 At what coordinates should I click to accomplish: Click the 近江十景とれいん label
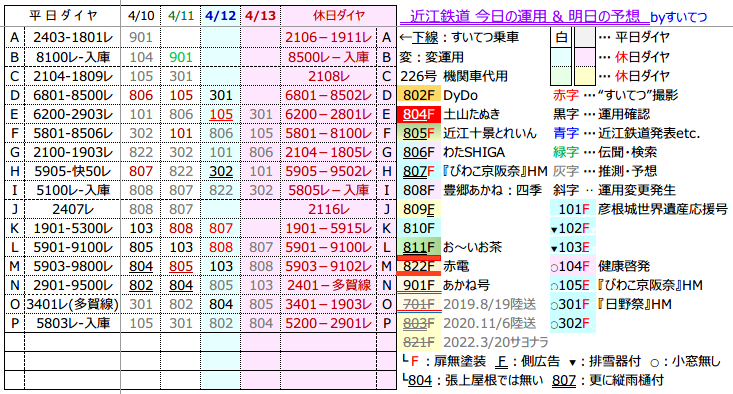[490, 133]
